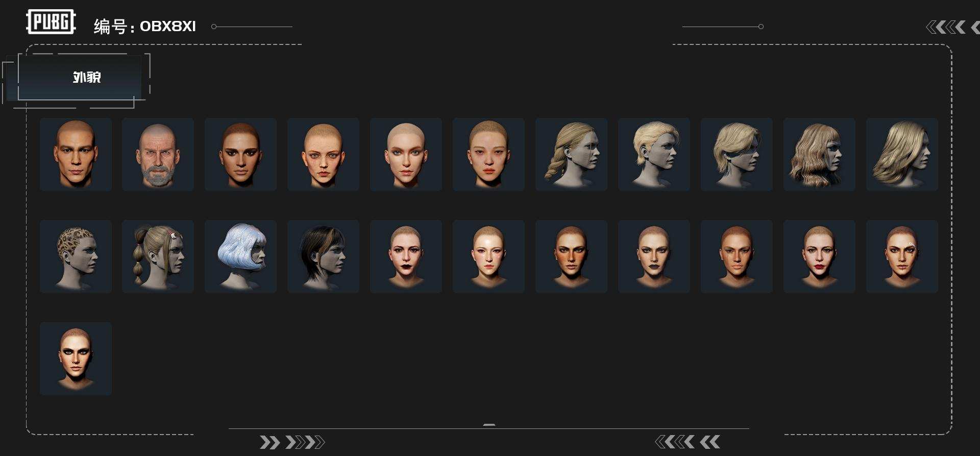Pick the bubble ponytail hairstyle with hair clip
Image resolution: width=980 pixels, height=456 pixels.
pyautogui.click(x=158, y=256)
